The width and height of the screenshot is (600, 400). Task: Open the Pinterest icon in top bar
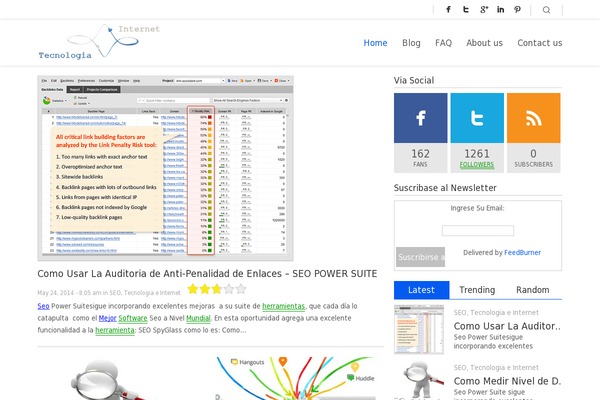click(x=517, y=10)
